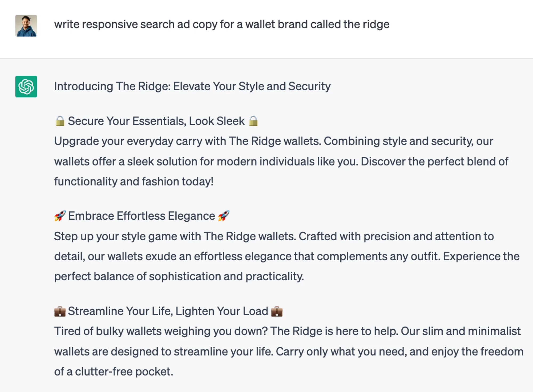Click the lock emoji before Secure Your Essentials
The width and height of the screenshot is (533, 392).
click(x=60, y=121)
